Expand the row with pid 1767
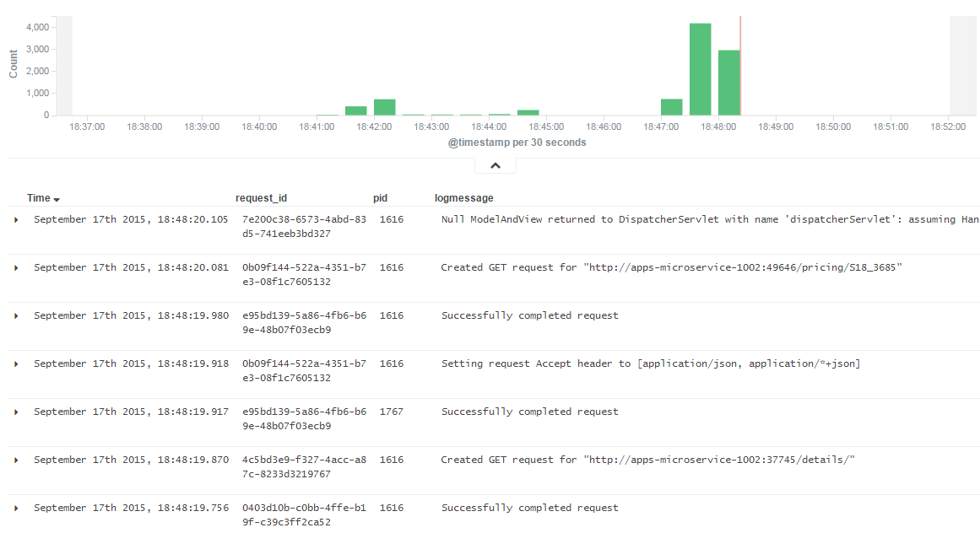 (x=16, y=412)
